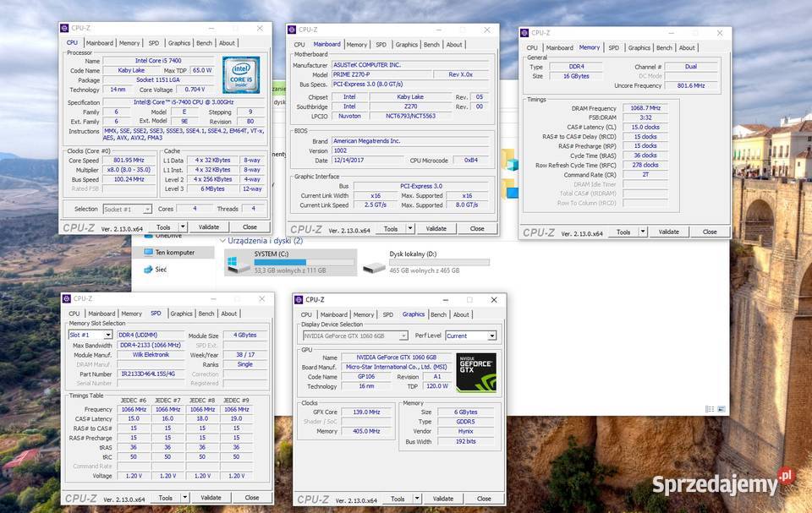
Task: Click the Intel Core i5 logo badge
Action: coord(240,74)
